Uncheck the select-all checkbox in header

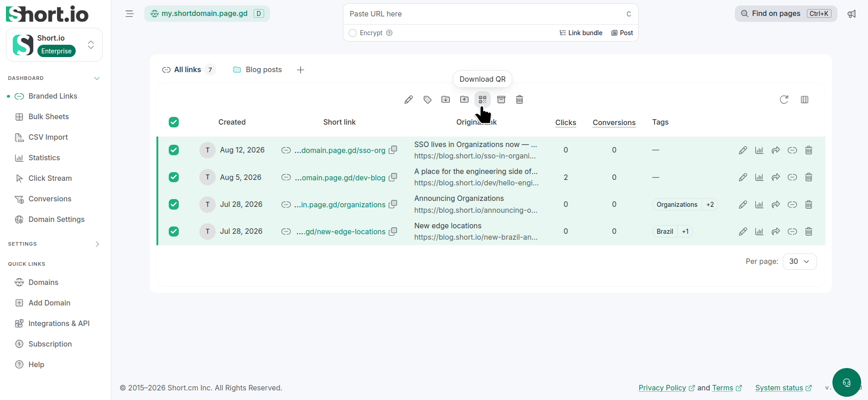coord(174,122)
